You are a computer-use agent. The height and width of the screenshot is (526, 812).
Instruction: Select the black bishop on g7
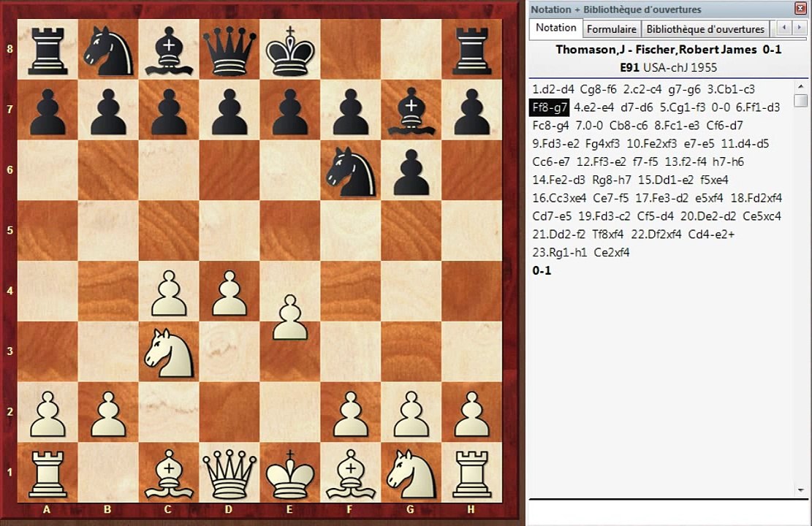point(411,110)
